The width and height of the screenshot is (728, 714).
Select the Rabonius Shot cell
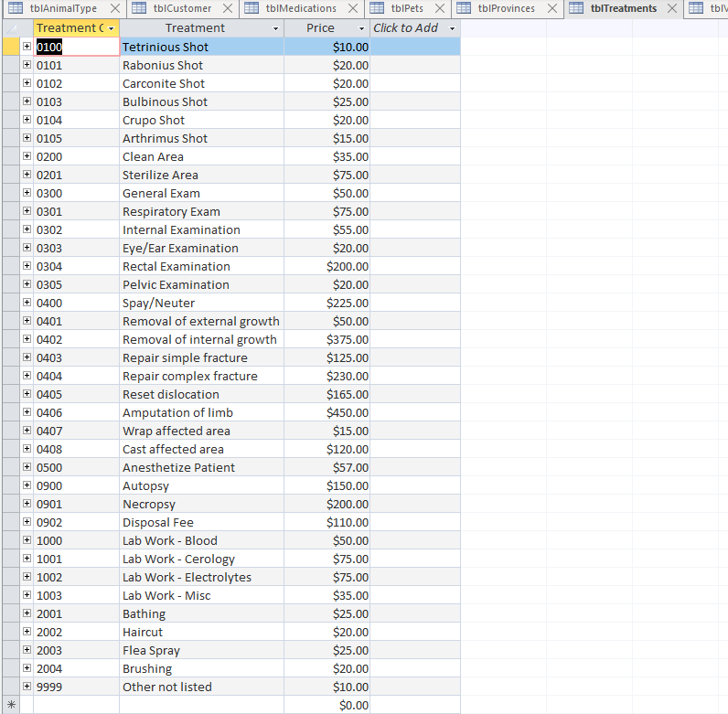coord(201,65)
